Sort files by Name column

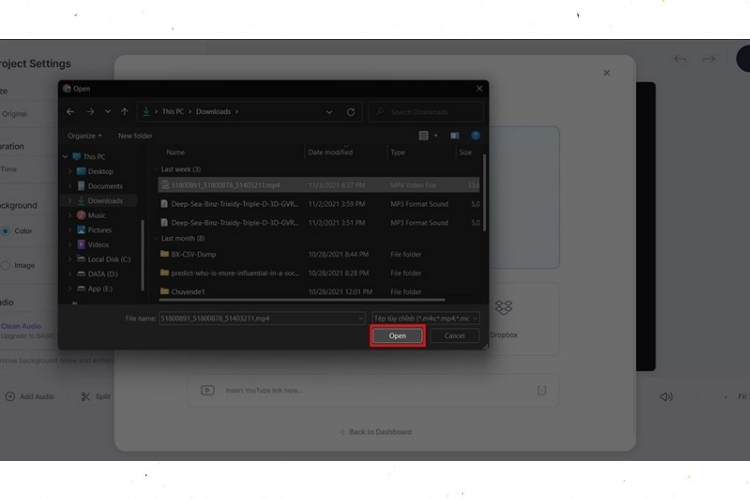[176, 152]
